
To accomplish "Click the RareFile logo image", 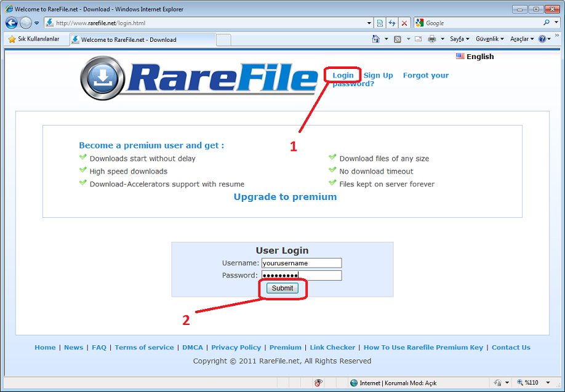I will (x=199, y=78).
